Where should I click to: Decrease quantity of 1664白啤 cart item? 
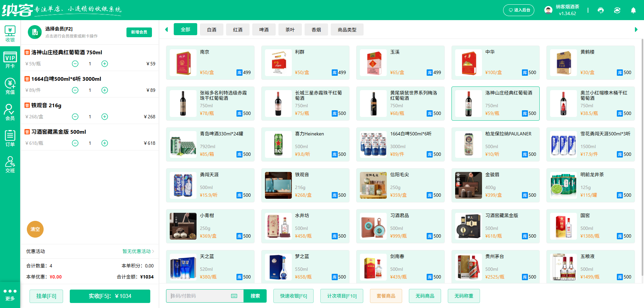point(75,90)
